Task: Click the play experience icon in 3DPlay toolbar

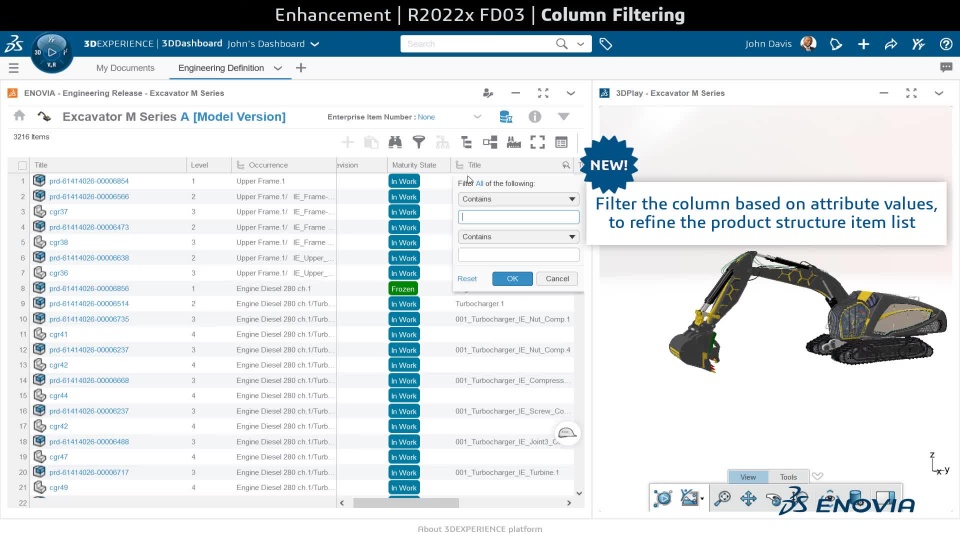Action: 662,498
